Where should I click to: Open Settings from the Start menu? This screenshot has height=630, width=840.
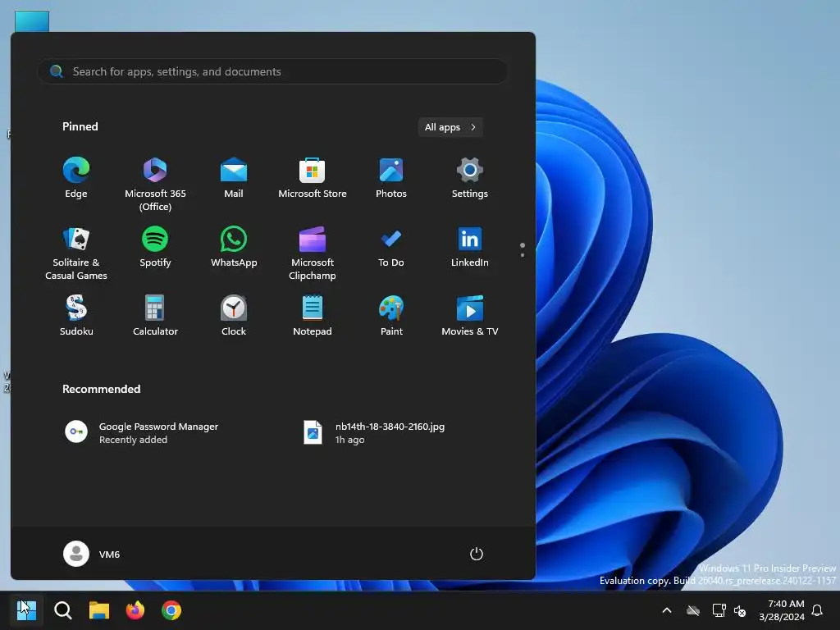470,179
